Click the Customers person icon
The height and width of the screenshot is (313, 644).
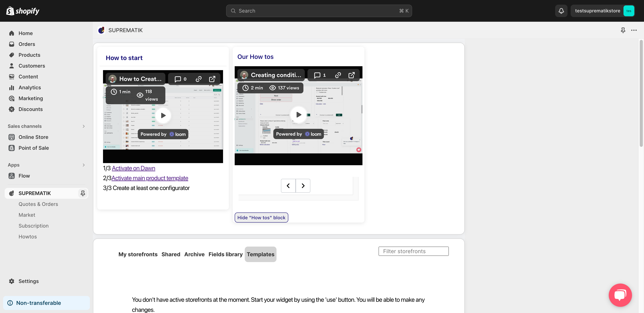(x=11, y=66)
